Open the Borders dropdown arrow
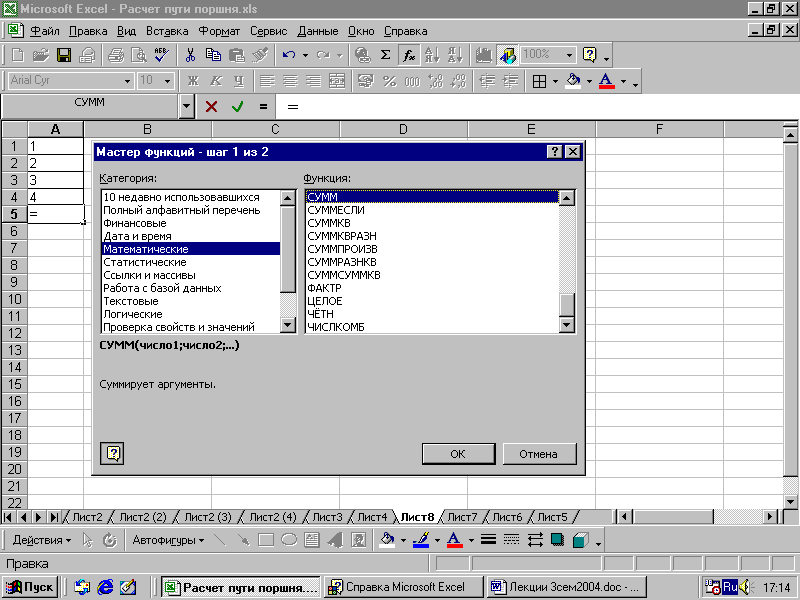The height and width of the screenshot is (600, 800). (x=555, y=81)
